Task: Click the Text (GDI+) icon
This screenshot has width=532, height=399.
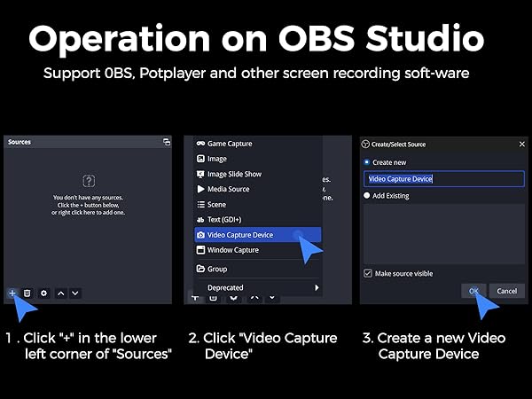Action: [201, 220]
